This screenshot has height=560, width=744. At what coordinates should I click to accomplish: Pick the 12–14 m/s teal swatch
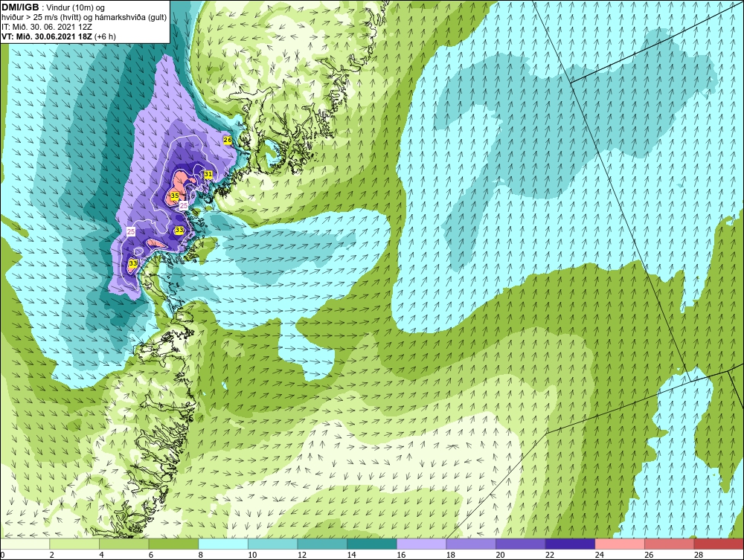coord(322,544)
